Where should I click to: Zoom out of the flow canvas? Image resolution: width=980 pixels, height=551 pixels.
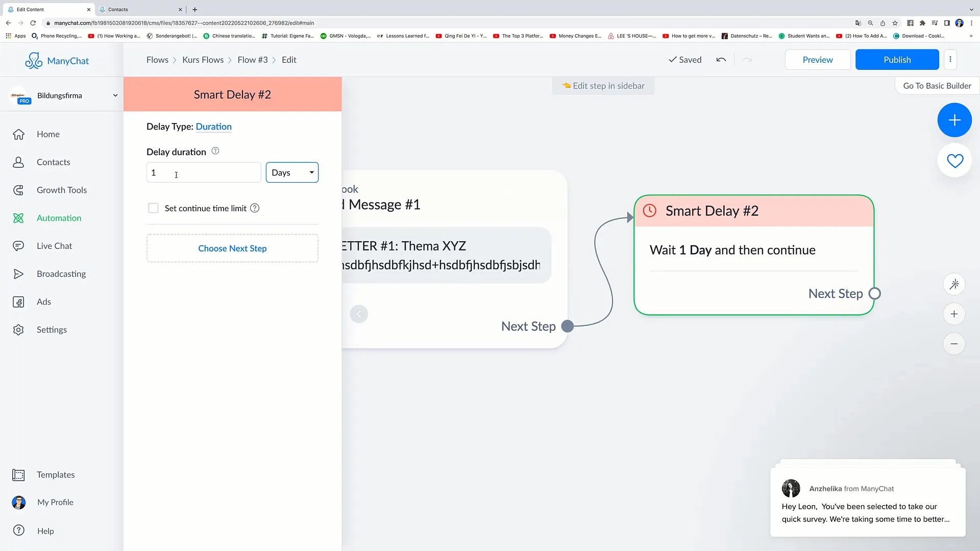[954, 344]
